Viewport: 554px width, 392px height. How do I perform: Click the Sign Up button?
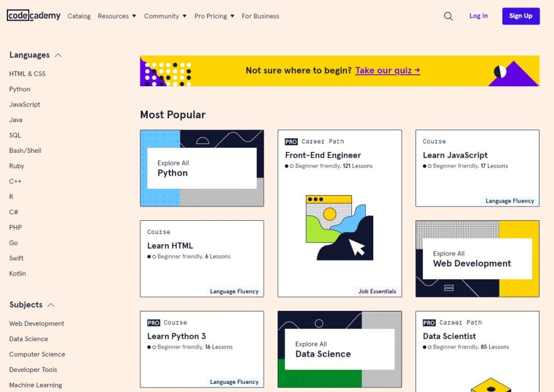(521, 16)
